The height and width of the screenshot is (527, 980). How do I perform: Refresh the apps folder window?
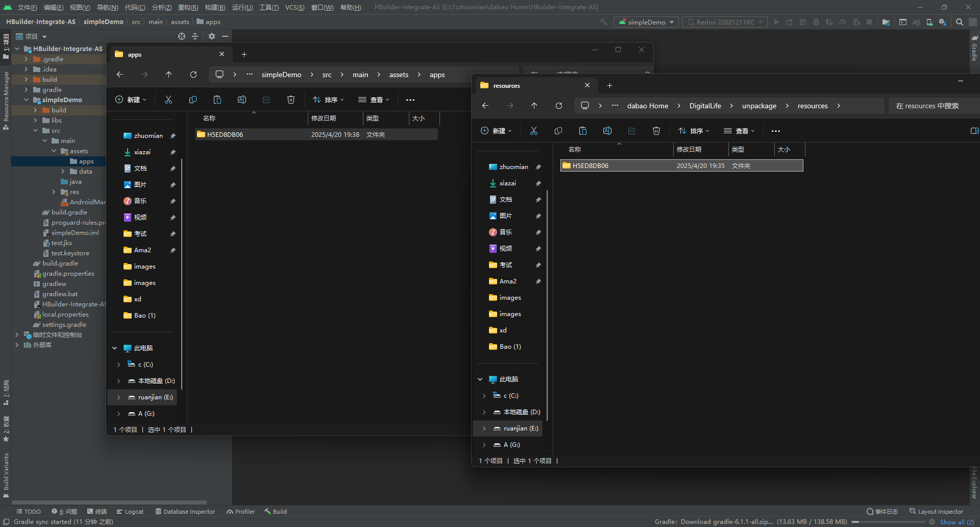(x=193, y=75)
